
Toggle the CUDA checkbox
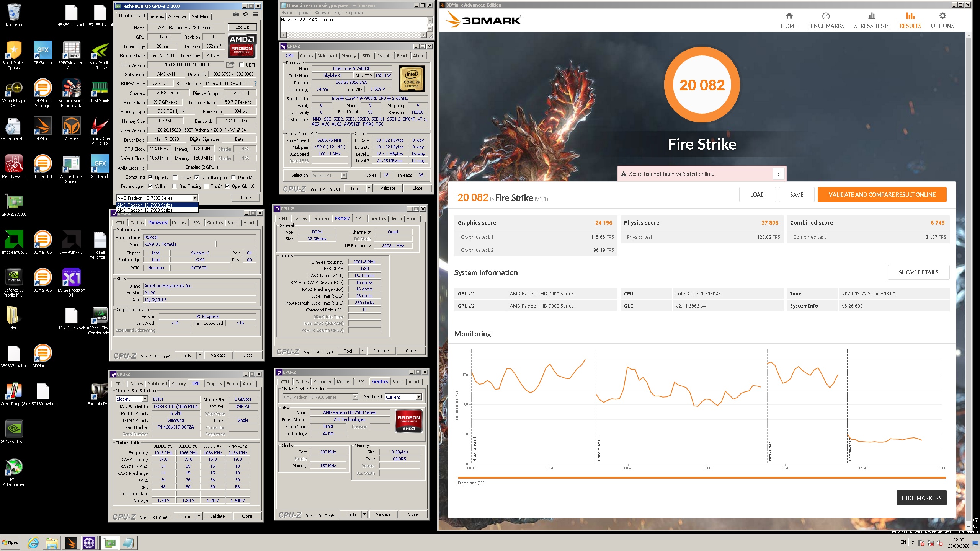[175, 178]
